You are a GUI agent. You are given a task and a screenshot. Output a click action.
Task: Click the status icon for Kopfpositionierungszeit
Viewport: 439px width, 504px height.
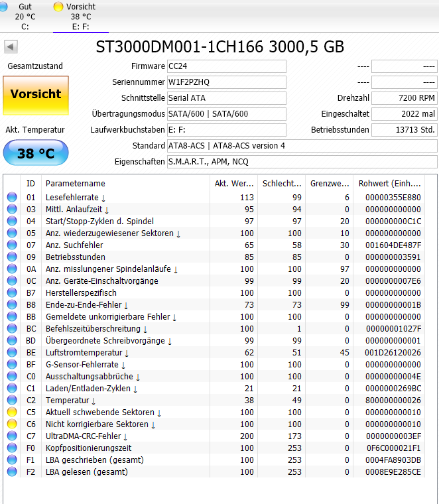click(x=12, y=448)
